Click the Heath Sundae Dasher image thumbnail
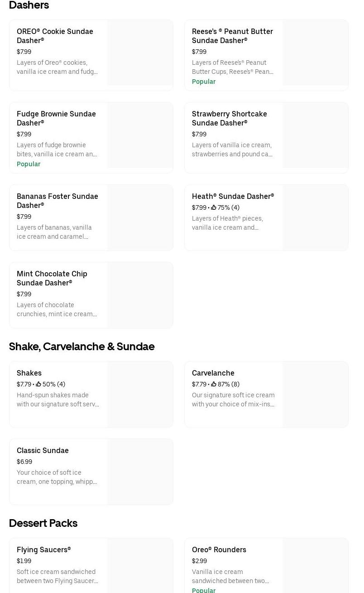Screen dimensions: 364x593 [x=315, y=217]
